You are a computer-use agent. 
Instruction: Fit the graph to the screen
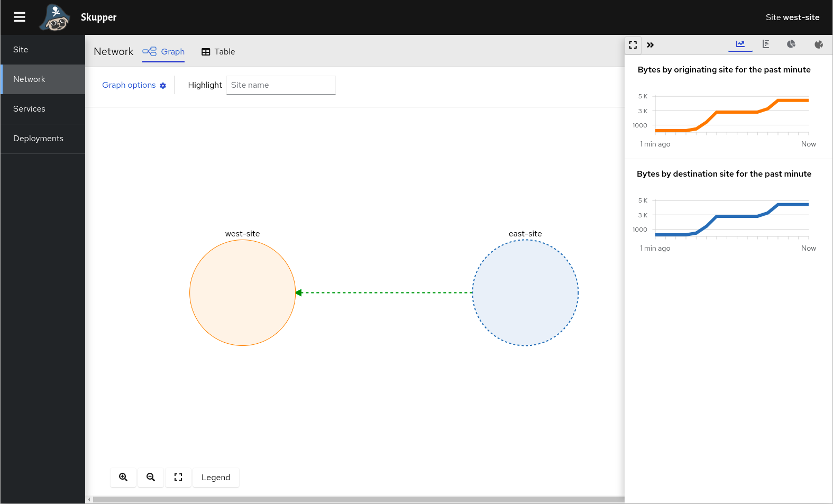point(178,477)
